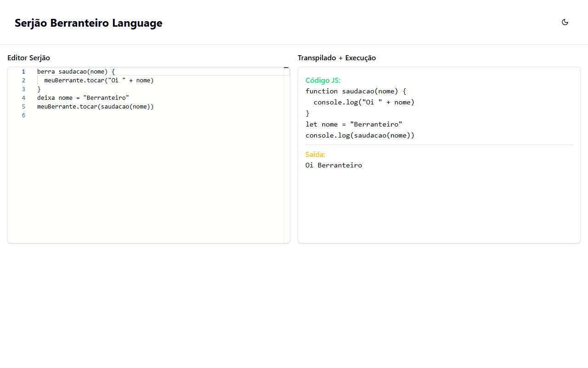Screen dimensions: 588x368
Task: Click the Serjão Berranteiro Language title
Action: pos(89,23)
